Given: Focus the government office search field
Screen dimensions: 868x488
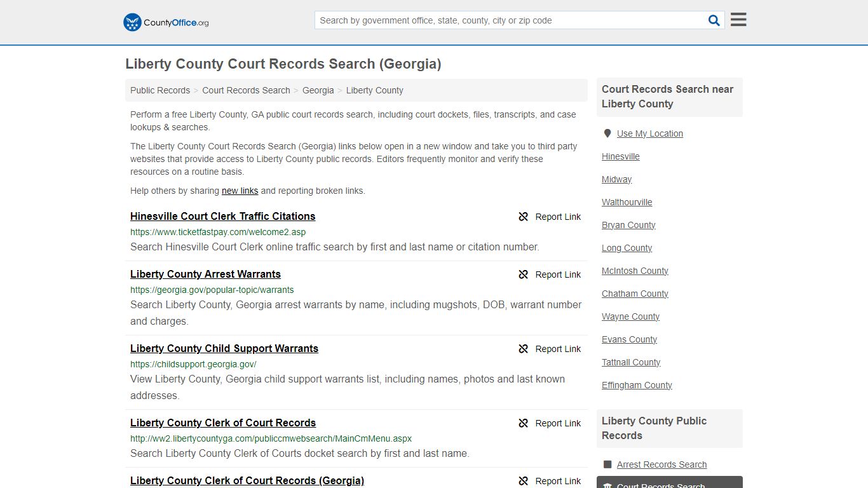Looking at the screenshot, I should pyautogui.click(x=511, y=20).
